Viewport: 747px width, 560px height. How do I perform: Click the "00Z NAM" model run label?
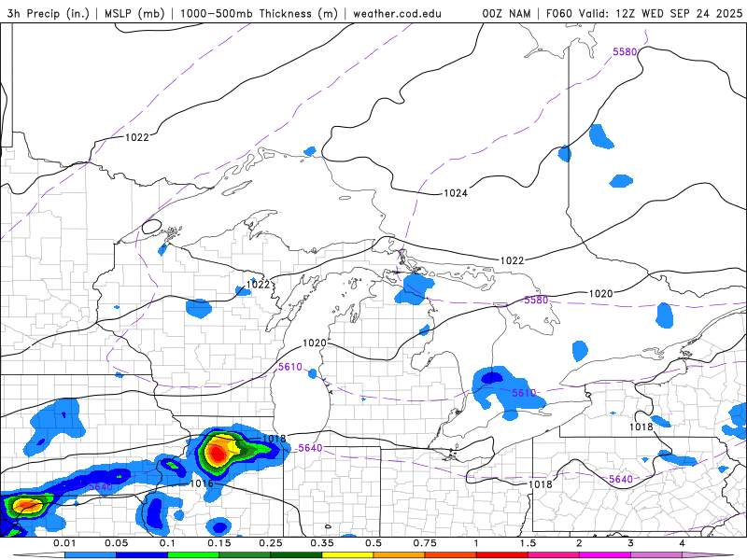[x=506, y=13]
